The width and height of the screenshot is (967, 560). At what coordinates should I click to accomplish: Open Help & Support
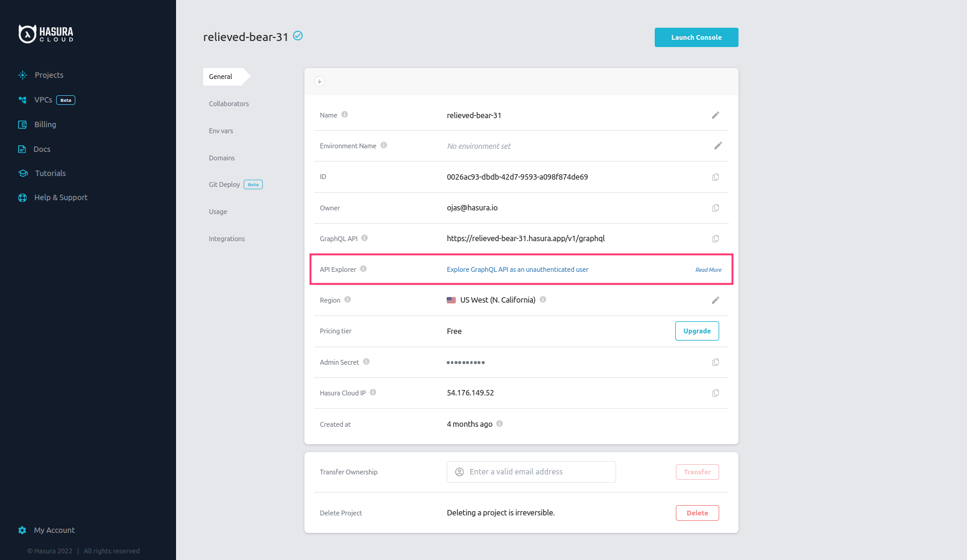[x=60, y=197]
